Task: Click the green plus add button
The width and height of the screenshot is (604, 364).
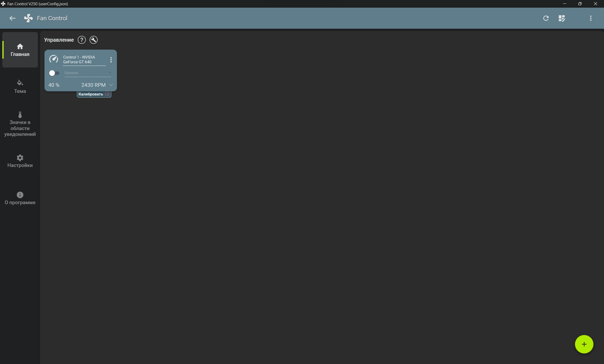Action: 584,344
